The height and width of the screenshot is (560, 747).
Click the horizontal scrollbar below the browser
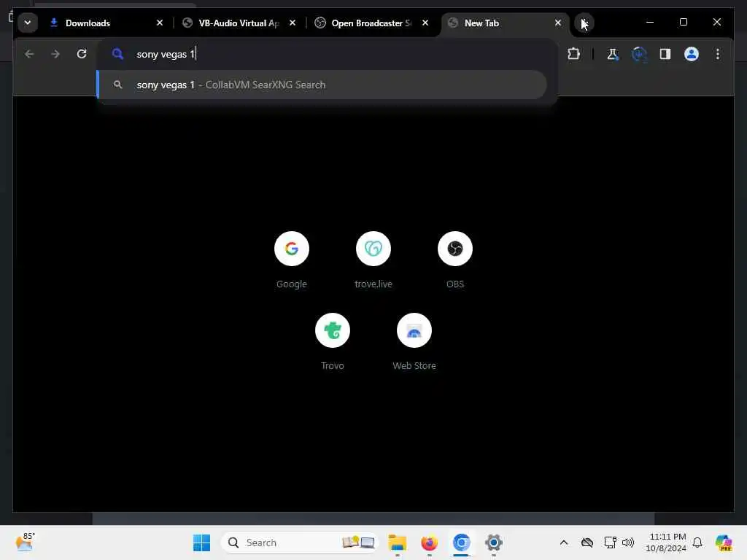[373, 518]
